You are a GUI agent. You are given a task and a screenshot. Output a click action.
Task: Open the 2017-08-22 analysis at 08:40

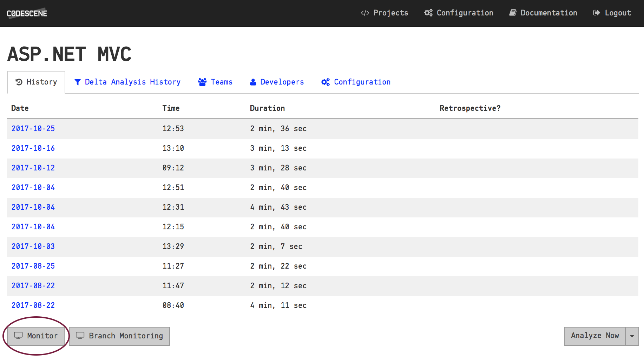click(33, 305)
